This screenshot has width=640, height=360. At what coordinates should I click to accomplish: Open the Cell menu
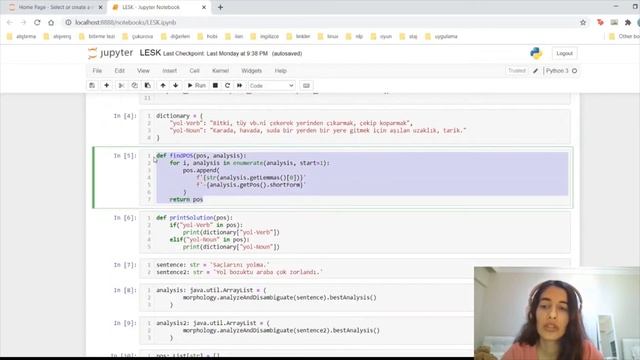194,71
